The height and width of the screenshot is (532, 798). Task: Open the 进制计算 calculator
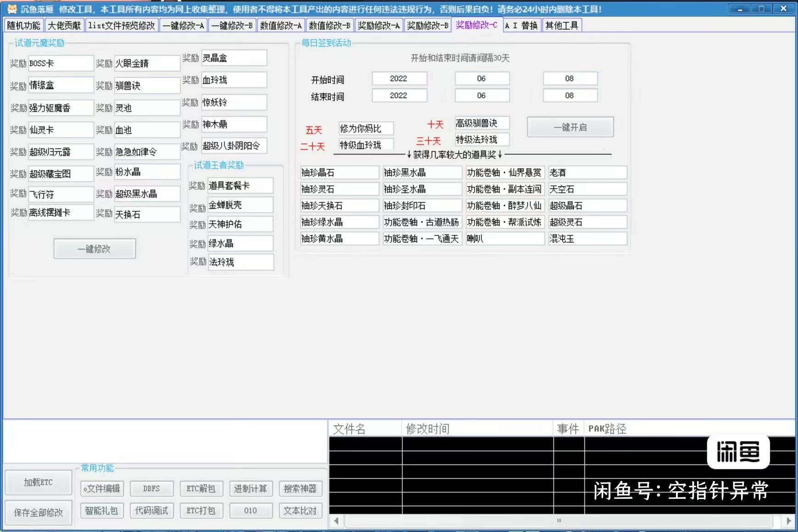(x=250, y=488)
